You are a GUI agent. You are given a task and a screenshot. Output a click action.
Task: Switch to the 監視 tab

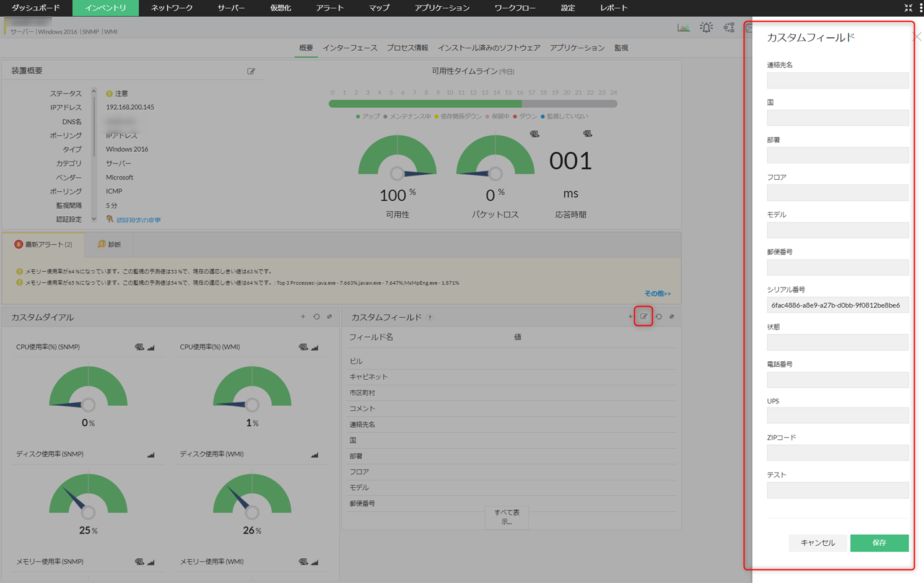pos(621,48)
